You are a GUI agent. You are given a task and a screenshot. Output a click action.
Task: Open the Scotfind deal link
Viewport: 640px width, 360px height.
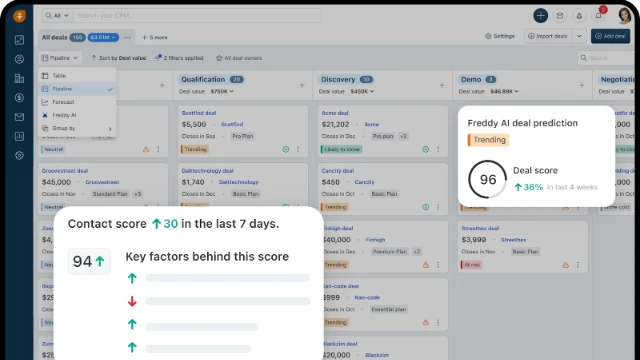[199, 113]
